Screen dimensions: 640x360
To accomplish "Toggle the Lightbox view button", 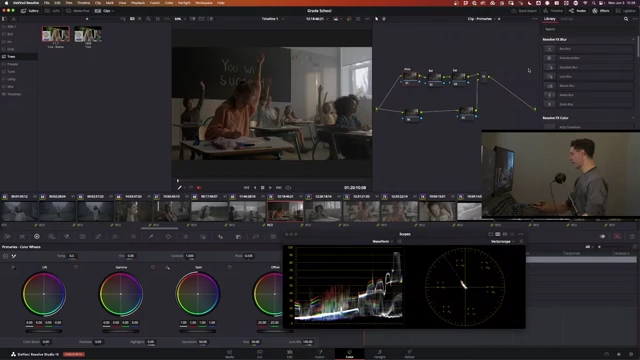I will coord(626,11).
